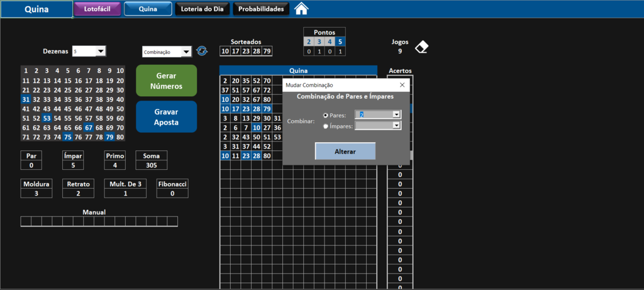
Task: Click cell 37 in second Quina row
Action: tap(225, 90)
